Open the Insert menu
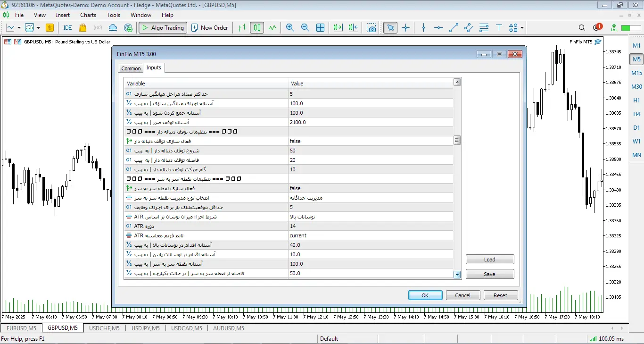This screenshot has width=644, height=344. point(63,15)
